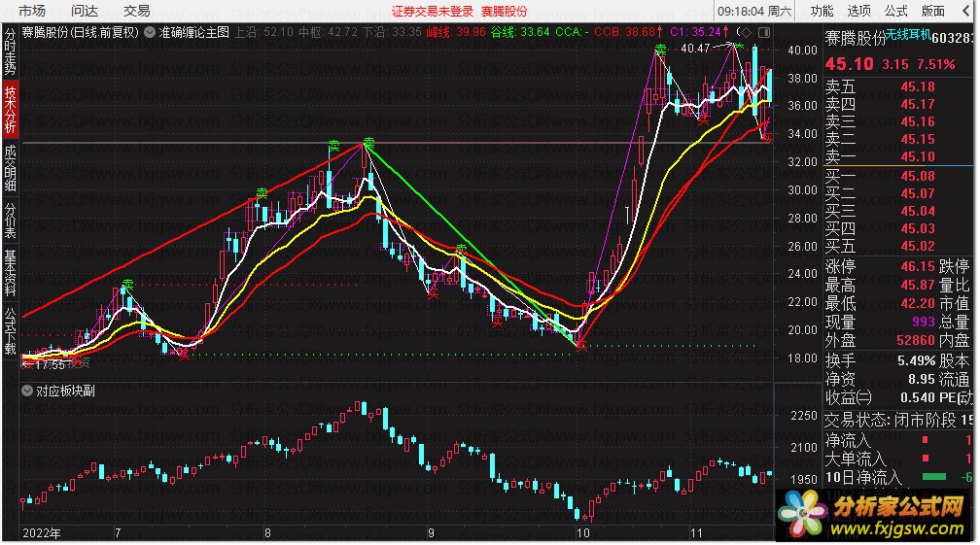
Task: Click the CCB 38.68 readout
Action: [x=628, y=32]
